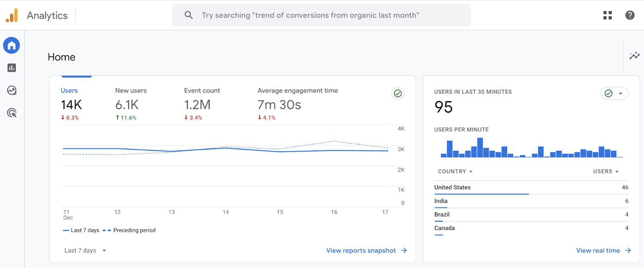Open the Home icon in sidebar

pyautogui.click(x=12, y=45)
